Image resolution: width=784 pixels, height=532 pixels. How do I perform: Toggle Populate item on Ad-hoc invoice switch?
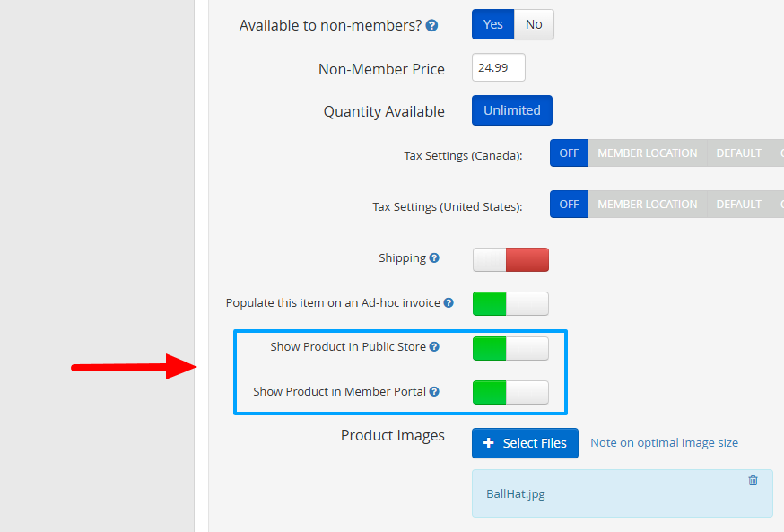click(510, 304)
